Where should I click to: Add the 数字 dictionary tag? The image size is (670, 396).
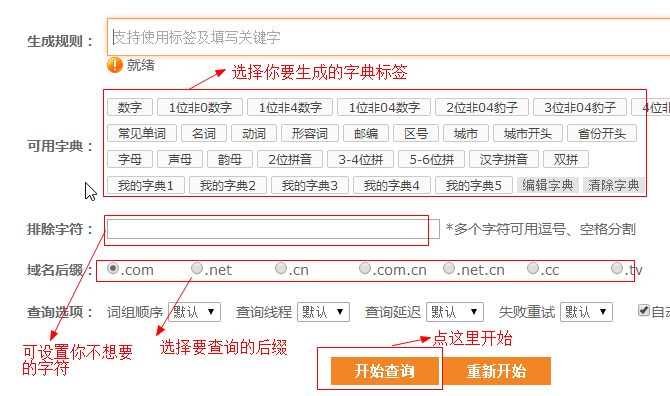tap(130, 107)
